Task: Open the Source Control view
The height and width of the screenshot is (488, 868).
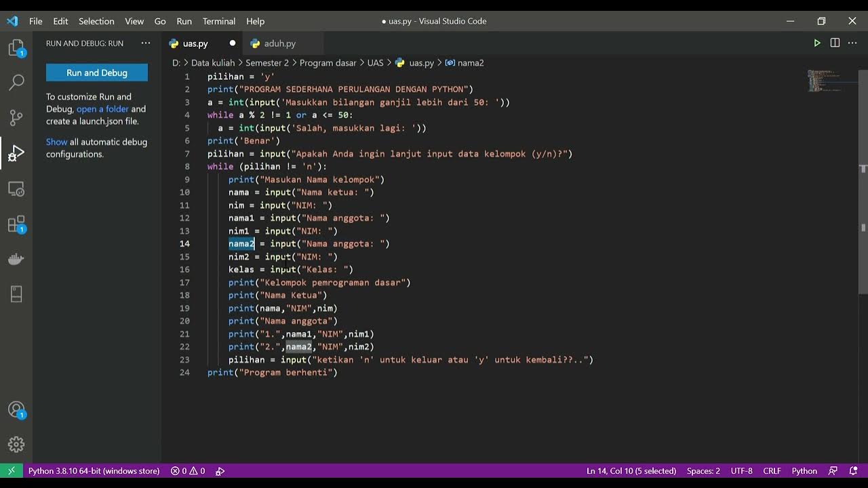Action: 16,118
